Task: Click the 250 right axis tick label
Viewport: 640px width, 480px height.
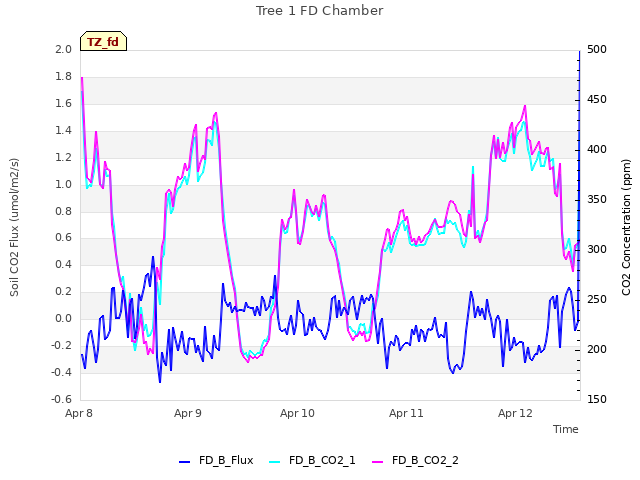Action: pos(597,299)
